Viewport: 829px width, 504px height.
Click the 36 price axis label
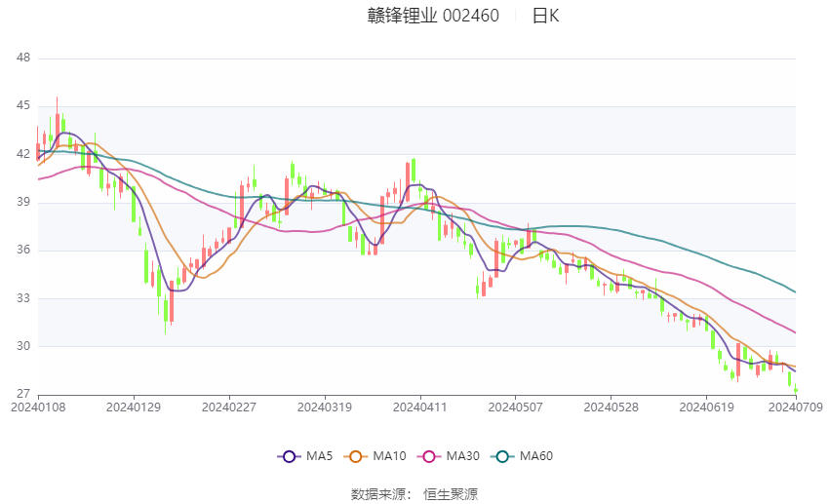click(x=23, y=250)
